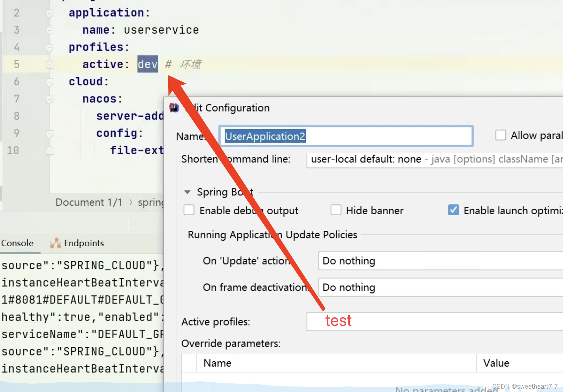Fold the cloud block at line 6
Image resolution: width=563 pixels, height=392 pixels.
click(50, 82)
